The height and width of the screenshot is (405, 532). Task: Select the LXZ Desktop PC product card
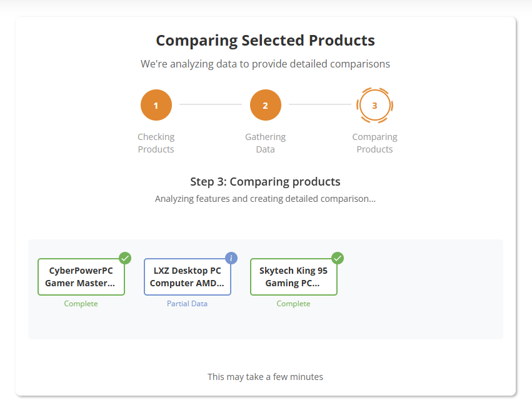(188, 277)
